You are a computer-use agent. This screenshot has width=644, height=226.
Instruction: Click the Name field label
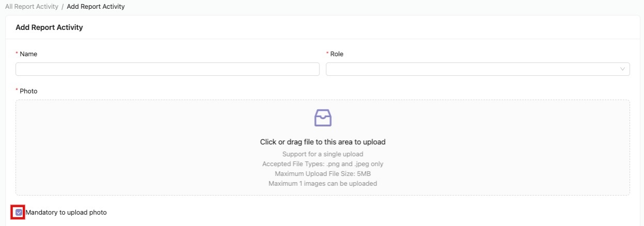(x=28, y=54)
